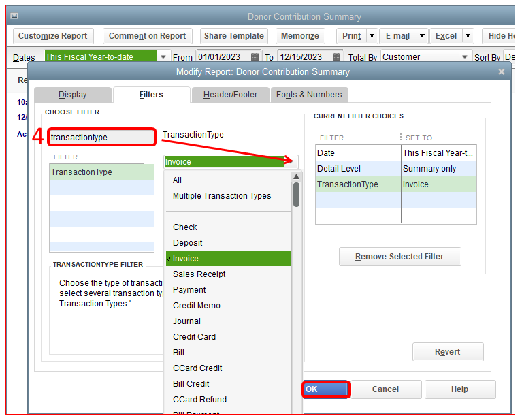Click the E-mail button
522x420 pixels.
click(x=397, y=36)
